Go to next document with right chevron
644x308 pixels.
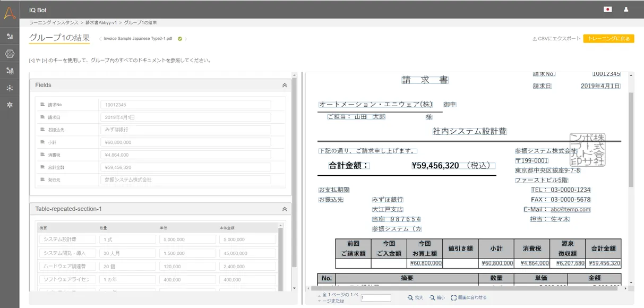pyautogui.click(x=186, y=39)
